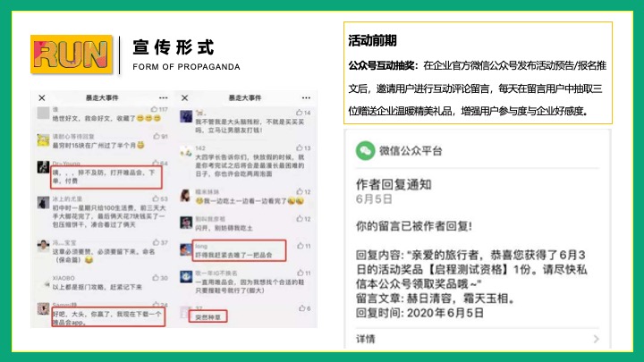Click the 留言文章: 赫日清容 line

point(436,299)
